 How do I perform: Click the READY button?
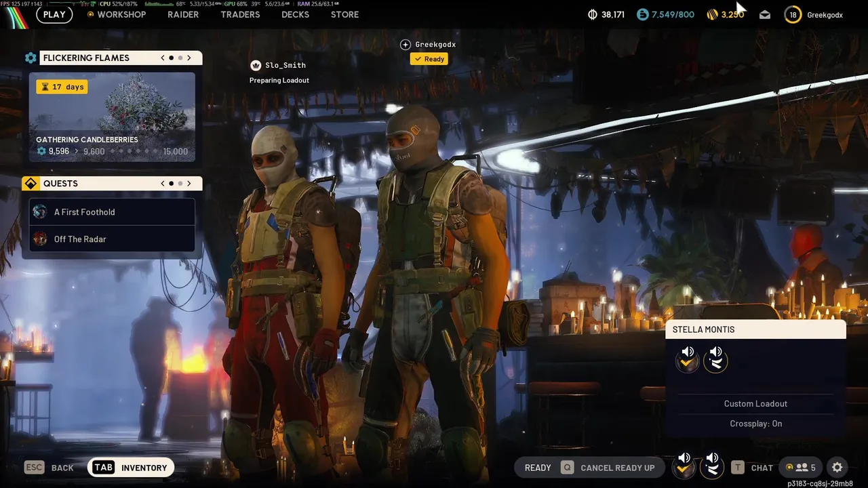pos(538,468)
